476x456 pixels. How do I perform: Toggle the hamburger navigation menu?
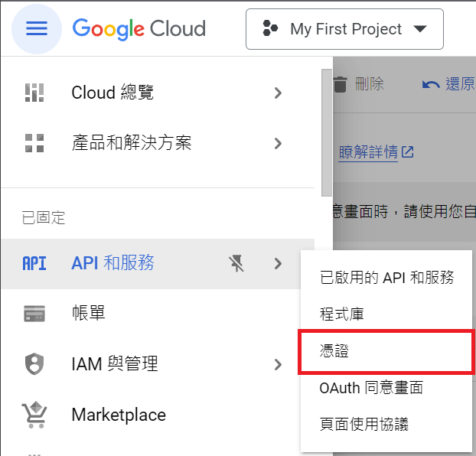(x=37, y=29)
